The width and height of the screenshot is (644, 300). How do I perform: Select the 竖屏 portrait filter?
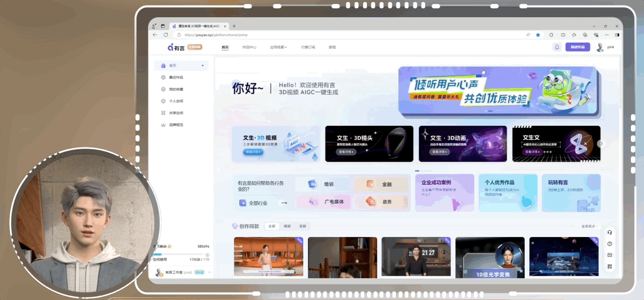303,226
